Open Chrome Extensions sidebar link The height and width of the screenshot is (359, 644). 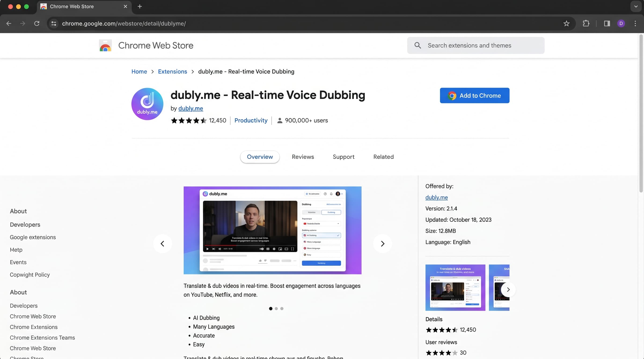pos(34,327)
